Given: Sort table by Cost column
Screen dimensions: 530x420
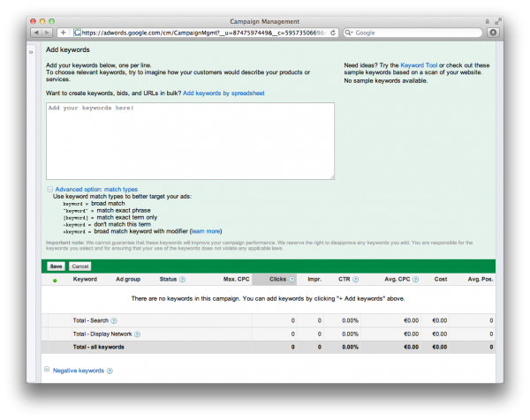Looking at the screenshot, I should pyautogui.click(x=441, y=279).
